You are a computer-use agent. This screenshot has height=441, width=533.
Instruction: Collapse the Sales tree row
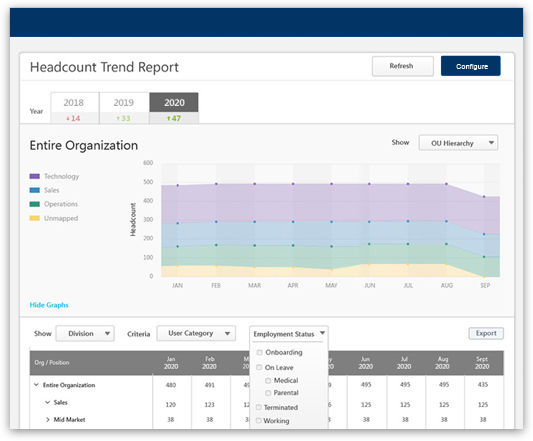[48, 402]
